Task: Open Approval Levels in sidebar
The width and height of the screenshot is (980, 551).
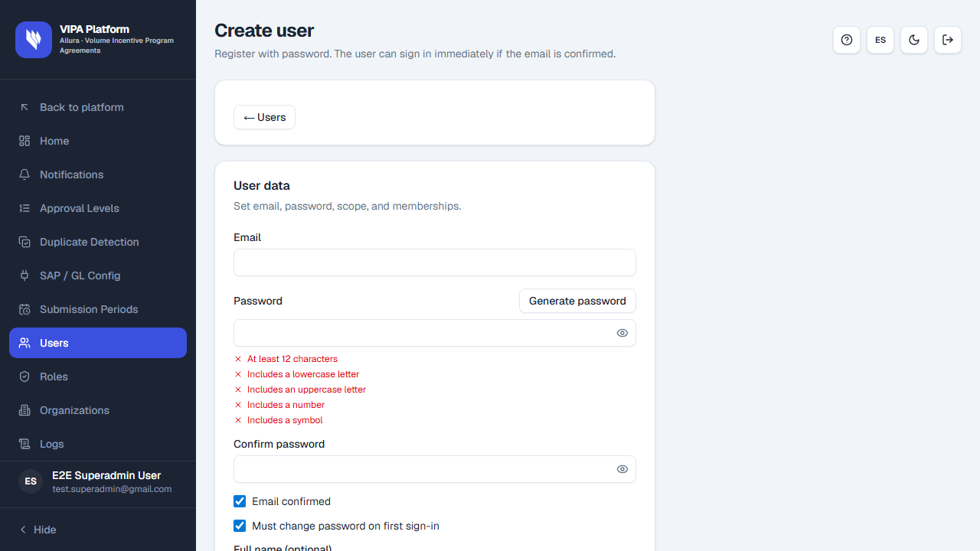Action: pyautogui.click(x=98, y=208)
